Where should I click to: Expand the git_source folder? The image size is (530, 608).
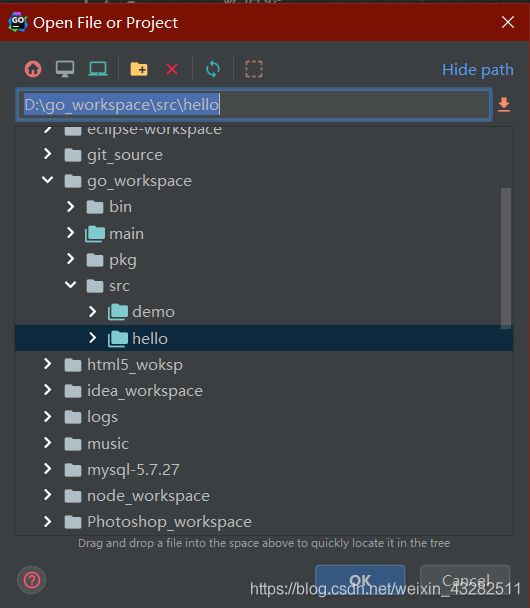(x=48, y=154)
